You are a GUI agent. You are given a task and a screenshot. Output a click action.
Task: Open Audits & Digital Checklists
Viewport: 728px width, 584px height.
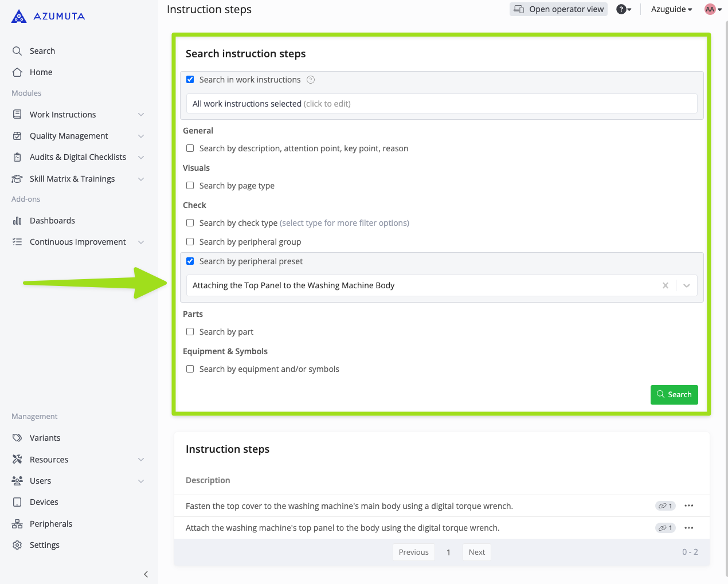point(17,156)
